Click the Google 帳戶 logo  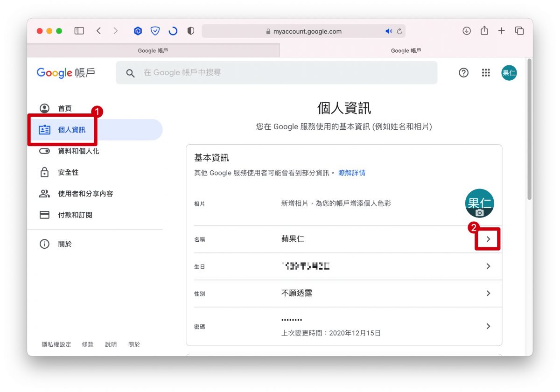[66, 73]
